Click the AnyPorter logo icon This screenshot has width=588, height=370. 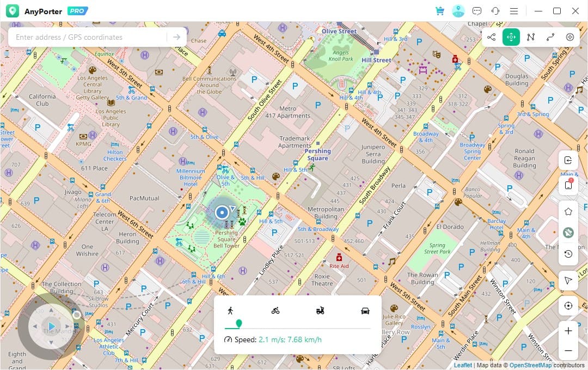tap(13, 11)
